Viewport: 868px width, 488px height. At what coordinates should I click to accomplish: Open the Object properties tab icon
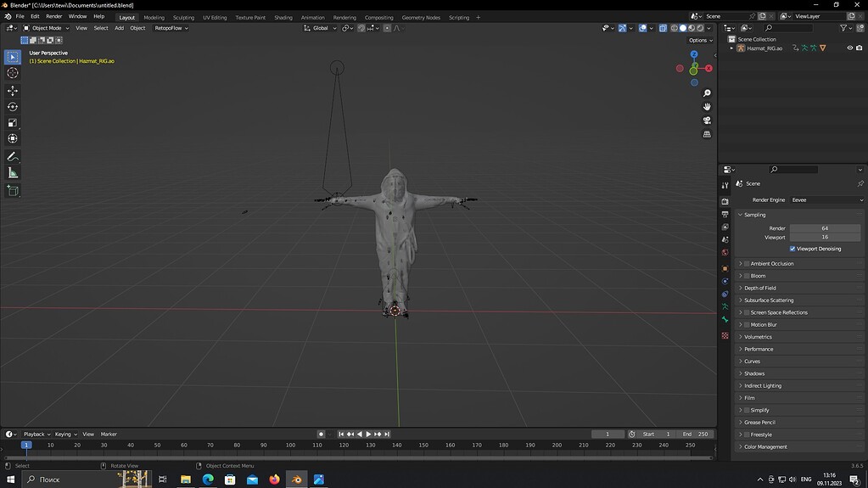(x=725, y=269)
